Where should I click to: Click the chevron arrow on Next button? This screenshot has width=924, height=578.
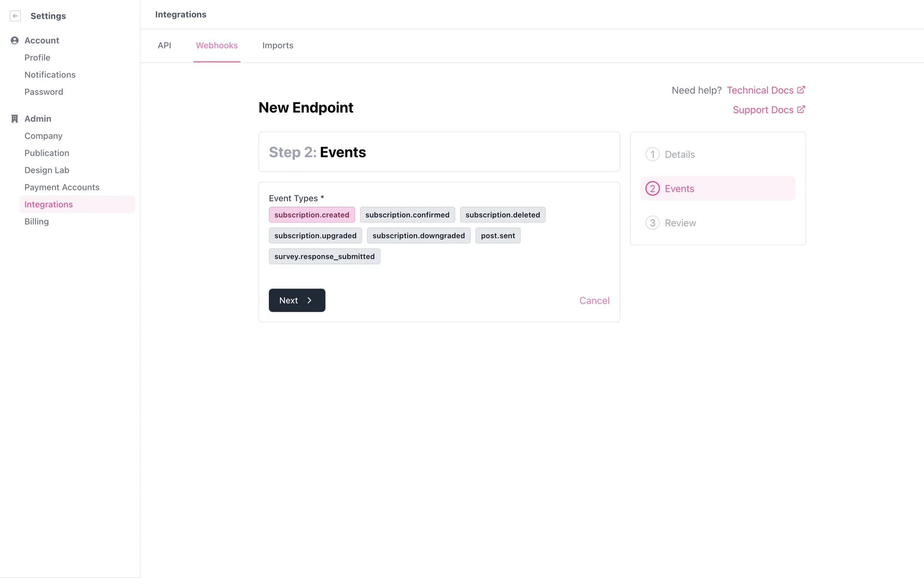tap(309, 301)
